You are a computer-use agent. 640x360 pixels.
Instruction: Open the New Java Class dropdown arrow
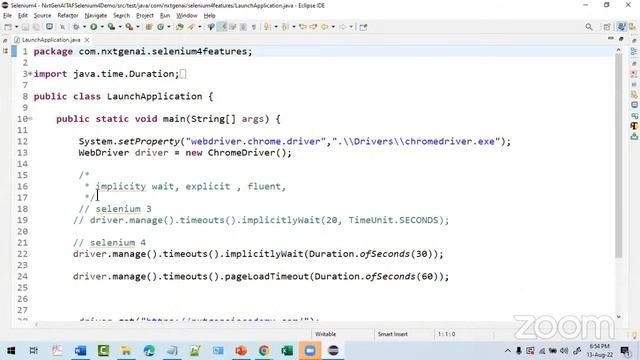169,27
